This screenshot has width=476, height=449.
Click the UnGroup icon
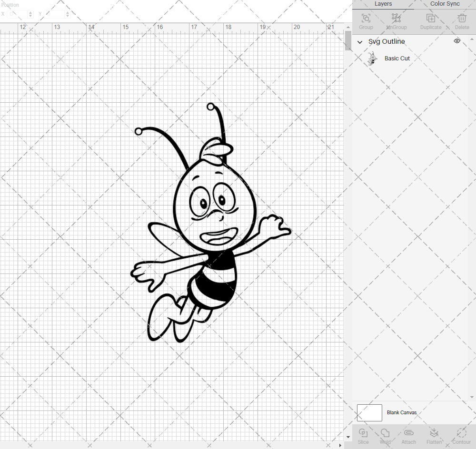point(396,18)
